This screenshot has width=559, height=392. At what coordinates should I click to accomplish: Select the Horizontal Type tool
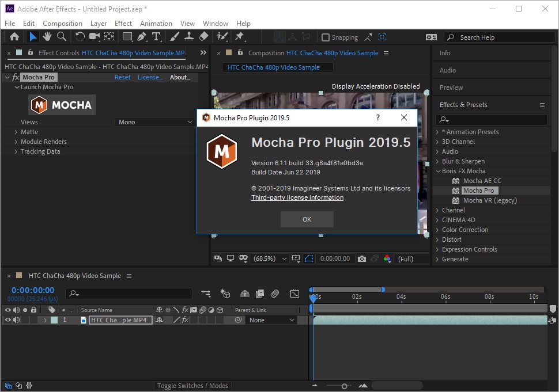156,37
